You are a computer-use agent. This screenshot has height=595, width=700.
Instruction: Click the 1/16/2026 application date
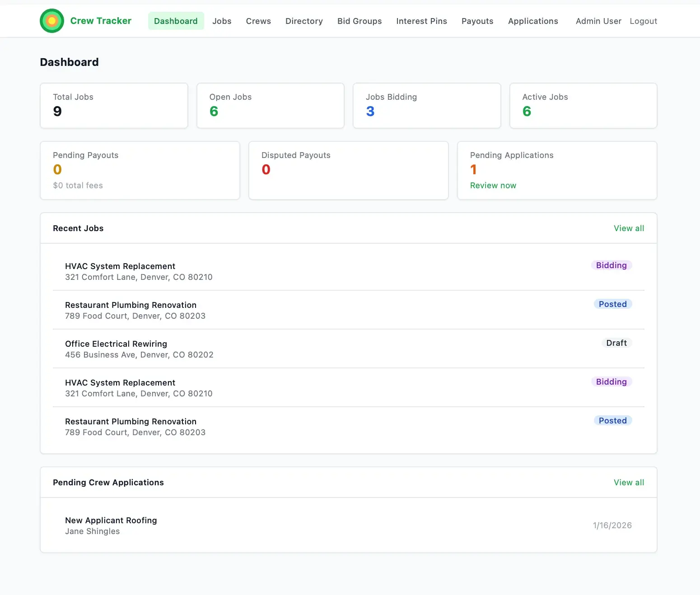point(612,525)
